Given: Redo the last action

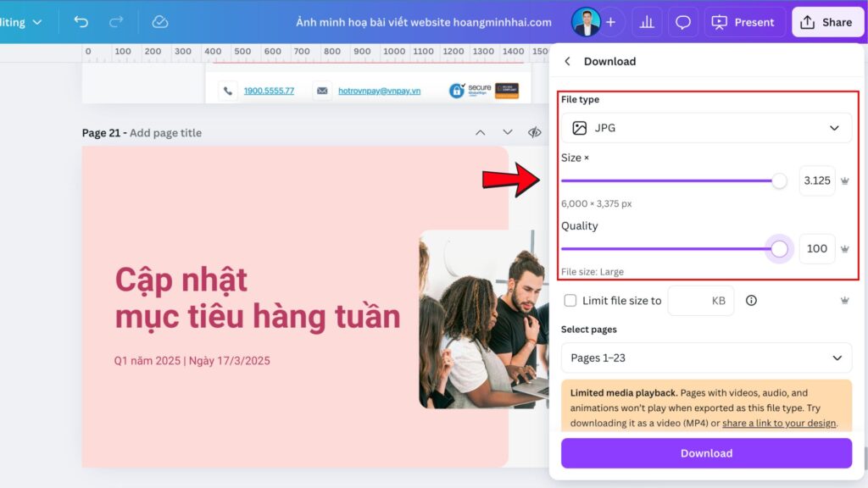Looking at the screenshot, I should (116, 22).
